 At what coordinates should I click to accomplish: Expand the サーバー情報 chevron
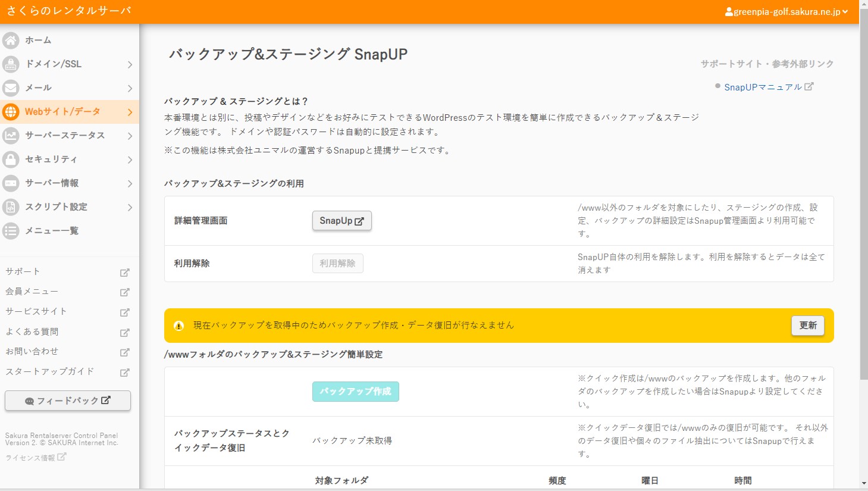coord(130,183)
